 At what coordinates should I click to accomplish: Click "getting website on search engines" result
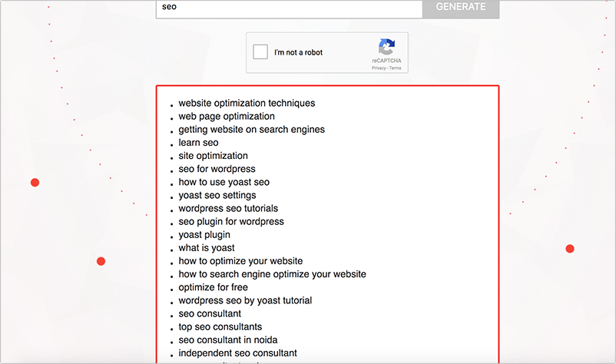[251, 130]
